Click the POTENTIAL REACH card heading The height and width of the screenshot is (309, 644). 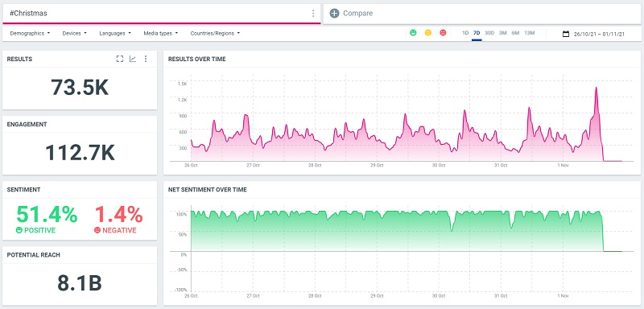coord(33,255)
